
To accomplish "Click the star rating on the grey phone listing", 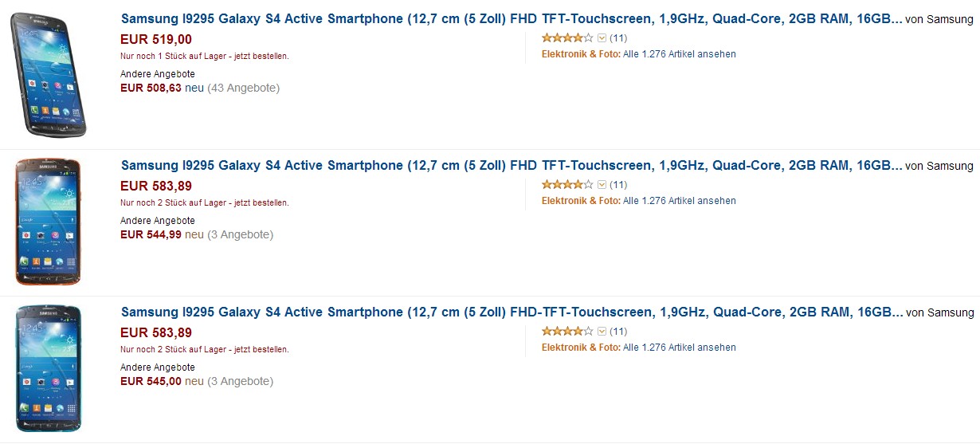I will pyautogui.click(x=567, y=37).
